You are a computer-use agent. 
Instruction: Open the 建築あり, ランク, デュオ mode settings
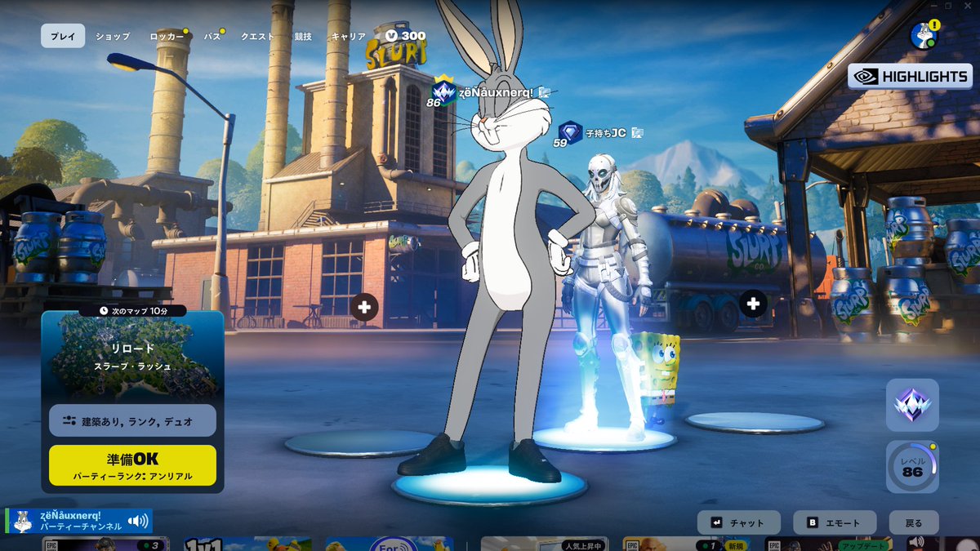coord(132,421)
